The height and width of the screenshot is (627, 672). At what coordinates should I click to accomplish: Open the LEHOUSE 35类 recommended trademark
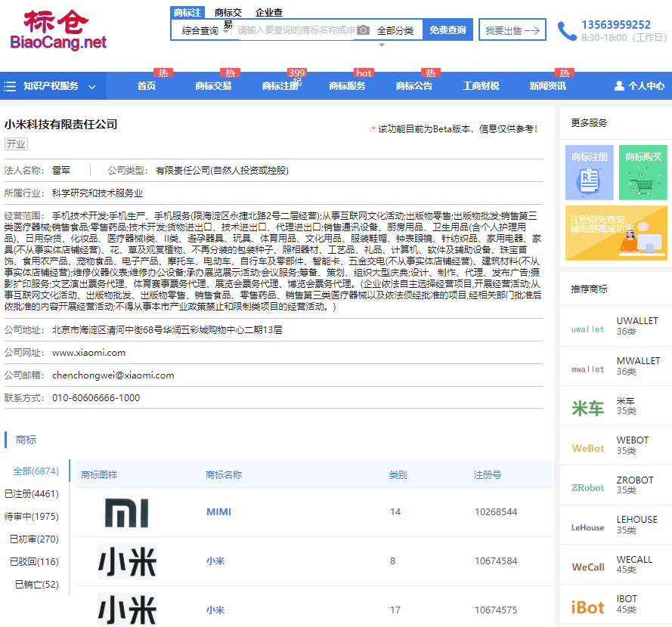pyautogui.click(x=637, y=524)
